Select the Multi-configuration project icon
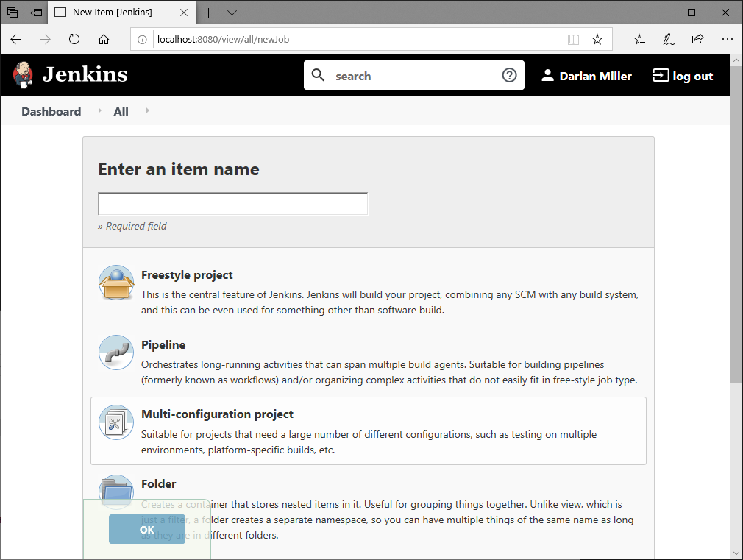 point(116,422)
